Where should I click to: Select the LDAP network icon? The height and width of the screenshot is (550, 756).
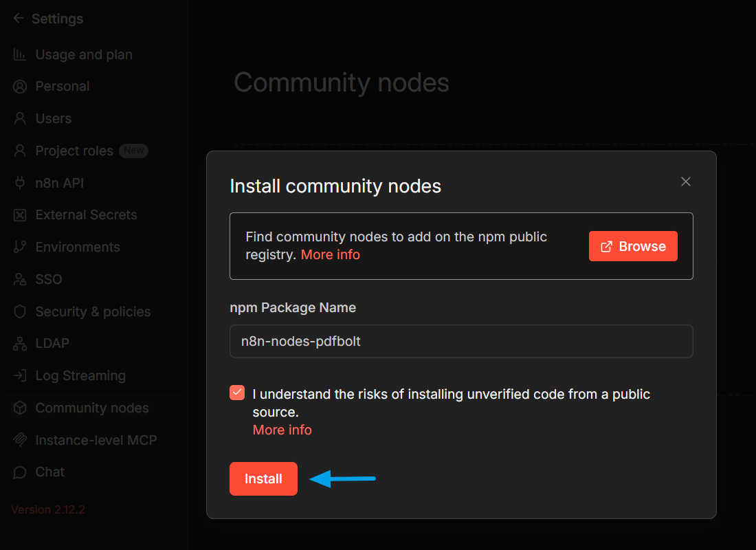tap(20, 343)
